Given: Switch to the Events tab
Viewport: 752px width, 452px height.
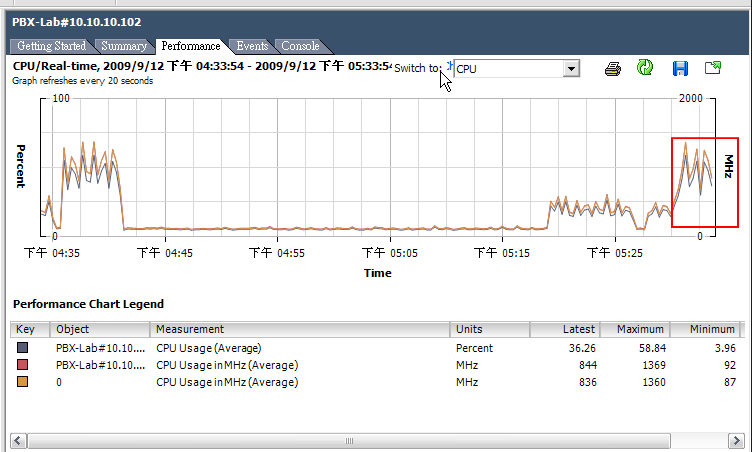Looking at the screenshot, I should tap(252, 46).
